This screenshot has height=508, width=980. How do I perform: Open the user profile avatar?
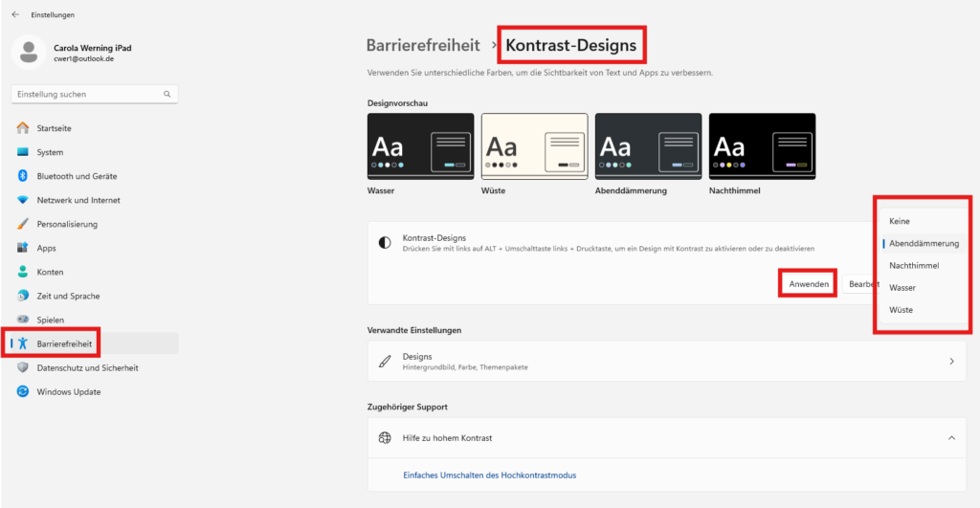tap(28, 53)
